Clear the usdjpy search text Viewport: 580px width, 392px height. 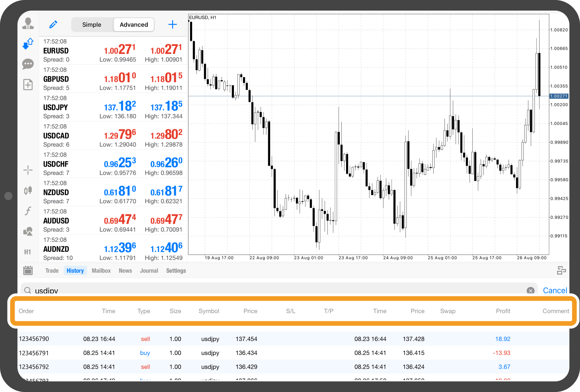(530, 290)
